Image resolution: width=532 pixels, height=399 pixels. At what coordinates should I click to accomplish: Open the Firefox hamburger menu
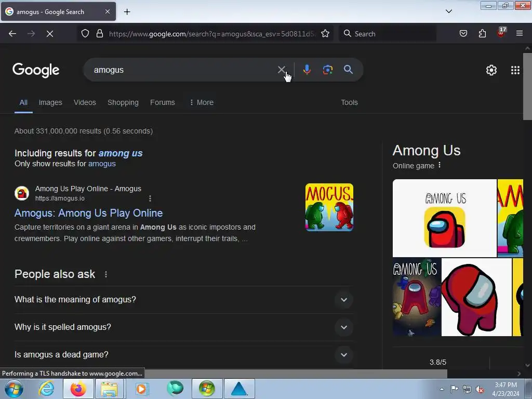click(520, 34)
